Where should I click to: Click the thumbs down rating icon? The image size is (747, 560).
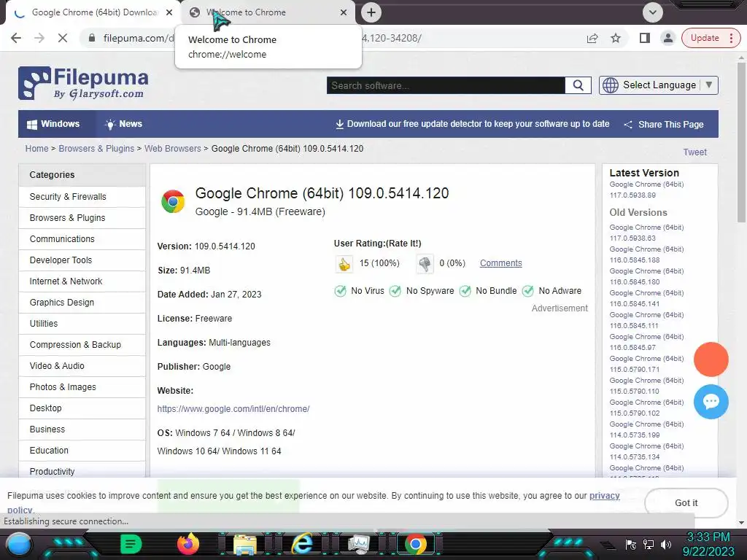pos(425,263)
